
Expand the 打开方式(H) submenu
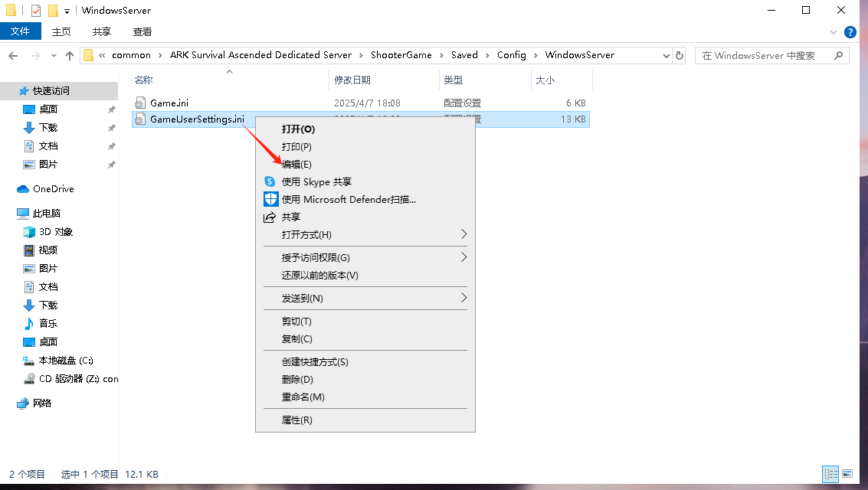point(365,234)
